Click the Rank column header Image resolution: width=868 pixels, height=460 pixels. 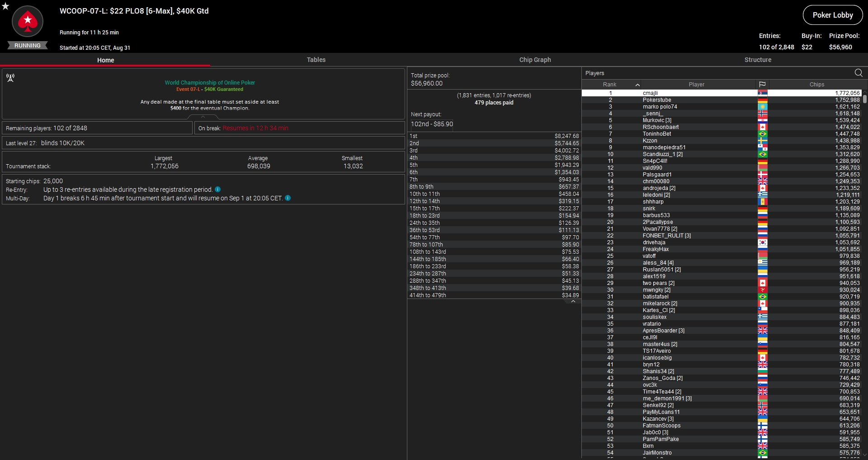click(609, 85)
